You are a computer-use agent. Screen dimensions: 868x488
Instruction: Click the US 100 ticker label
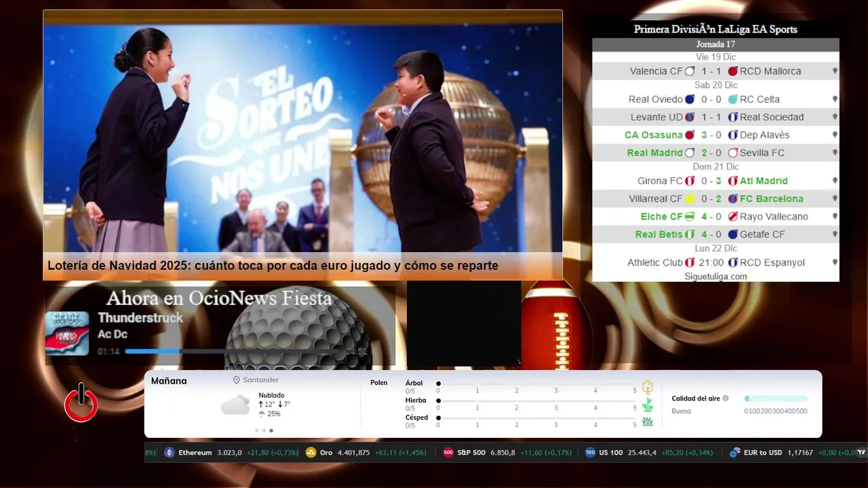point(611,453)
